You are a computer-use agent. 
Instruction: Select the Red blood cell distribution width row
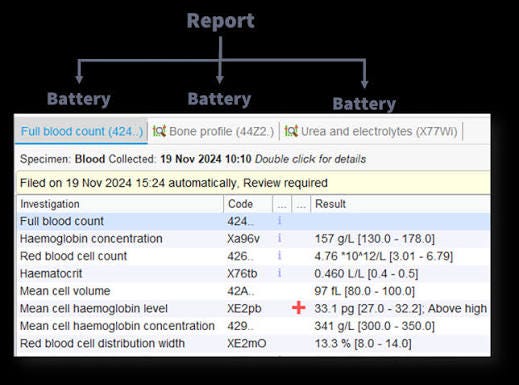pyautogui.click(x=253, y=343)
